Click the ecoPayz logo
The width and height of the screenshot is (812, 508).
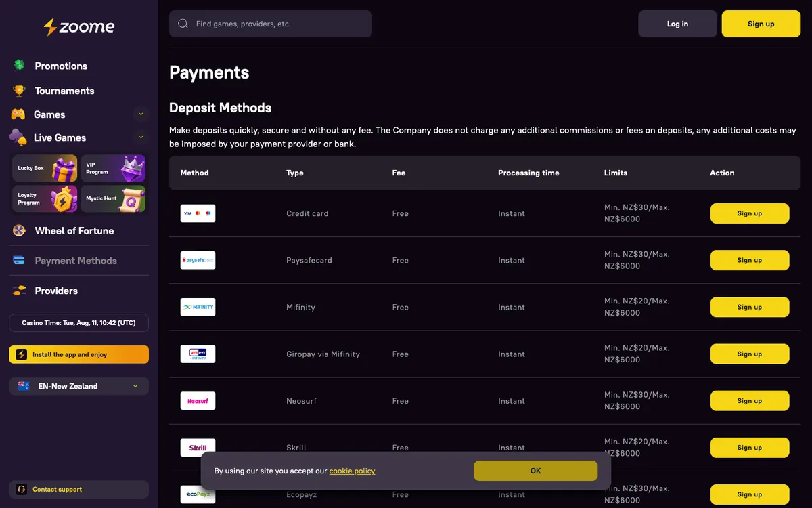(198, 494)
